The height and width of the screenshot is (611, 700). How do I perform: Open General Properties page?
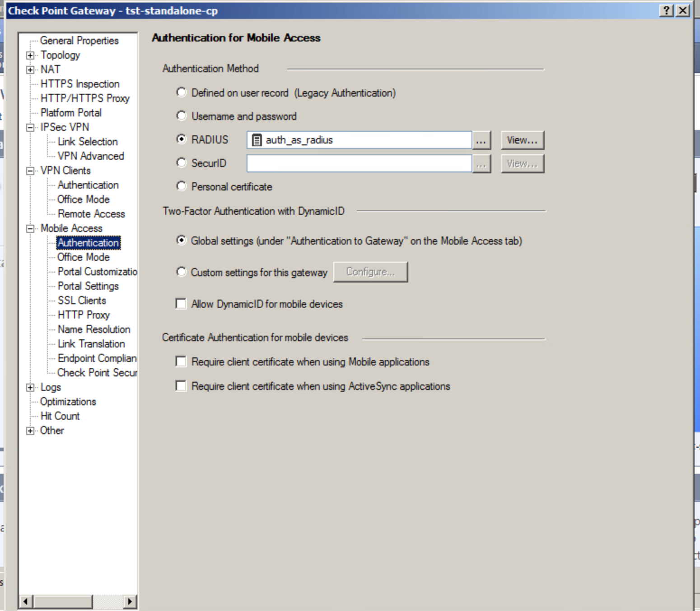pyautogui.click(x=79, y=41)
